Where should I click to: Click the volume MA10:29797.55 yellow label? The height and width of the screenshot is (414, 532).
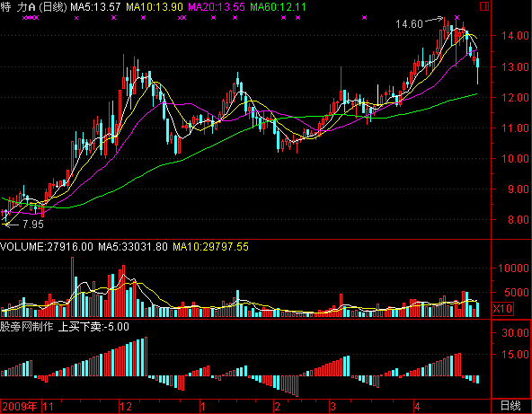[210, 246]
